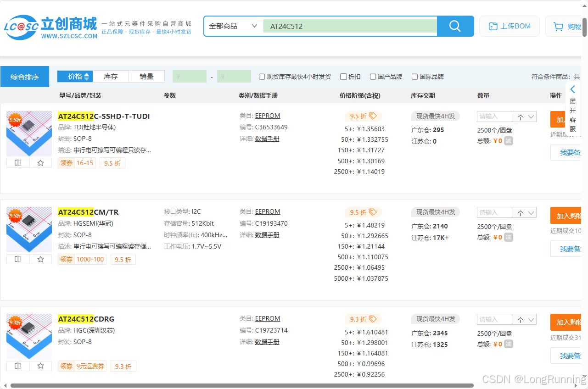The image size is (588, 389).
Task: Click 9.5折 tag icon for AT24C512C-SSHD-T-TUDI price
Action: [373, 116]
